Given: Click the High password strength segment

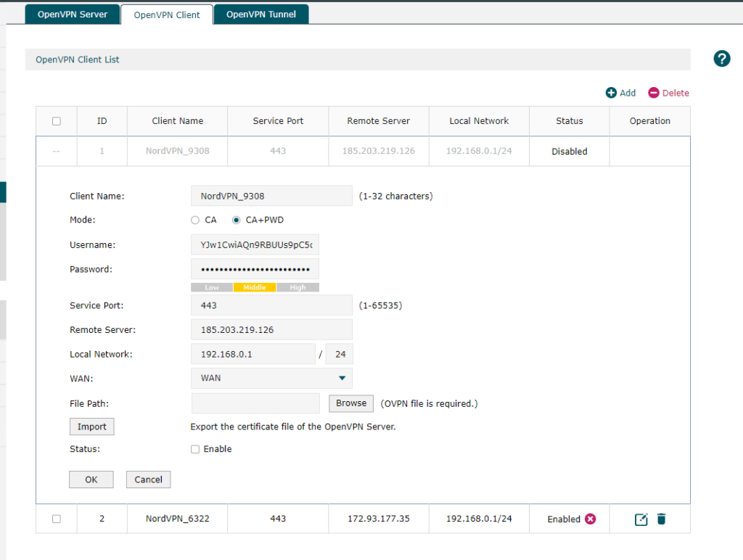Looking at the screenshot, I should (298, 287).
